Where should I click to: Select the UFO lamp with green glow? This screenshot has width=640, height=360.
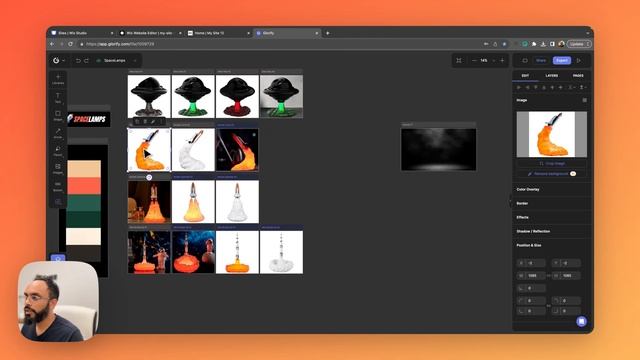(193, 96)
